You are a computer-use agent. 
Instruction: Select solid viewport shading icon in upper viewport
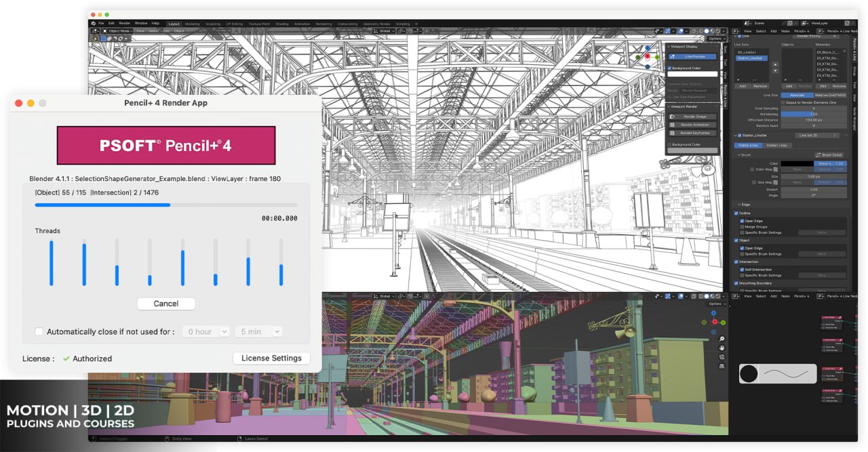(706, 31)
